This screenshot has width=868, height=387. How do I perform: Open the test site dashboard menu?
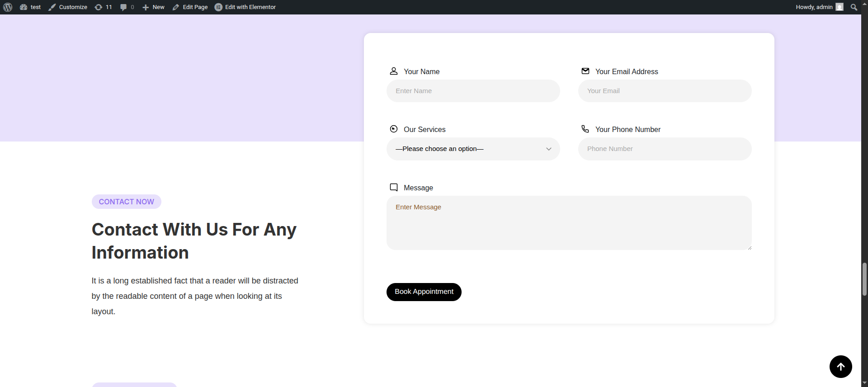point(30,7)
